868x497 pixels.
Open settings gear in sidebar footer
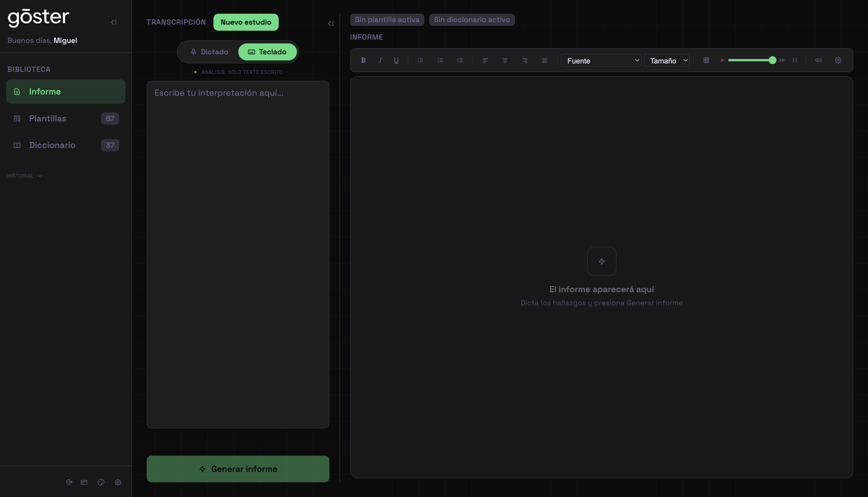[x=118, y=482]
